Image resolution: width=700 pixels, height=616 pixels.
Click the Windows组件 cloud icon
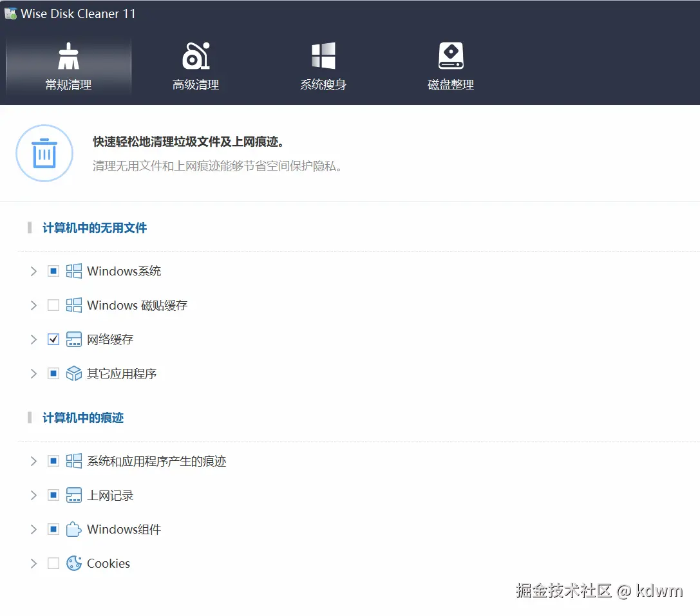click(x=73, y=529)
